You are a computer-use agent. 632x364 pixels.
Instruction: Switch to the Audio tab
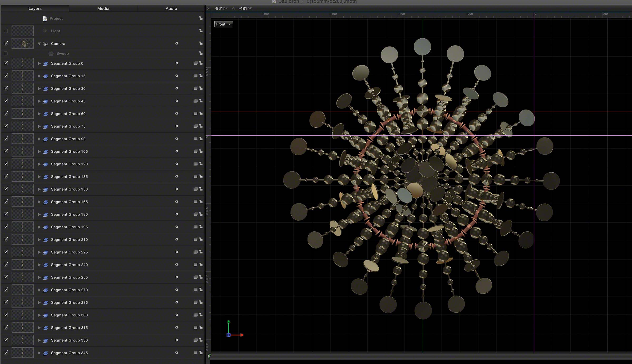tap(171, 8)
